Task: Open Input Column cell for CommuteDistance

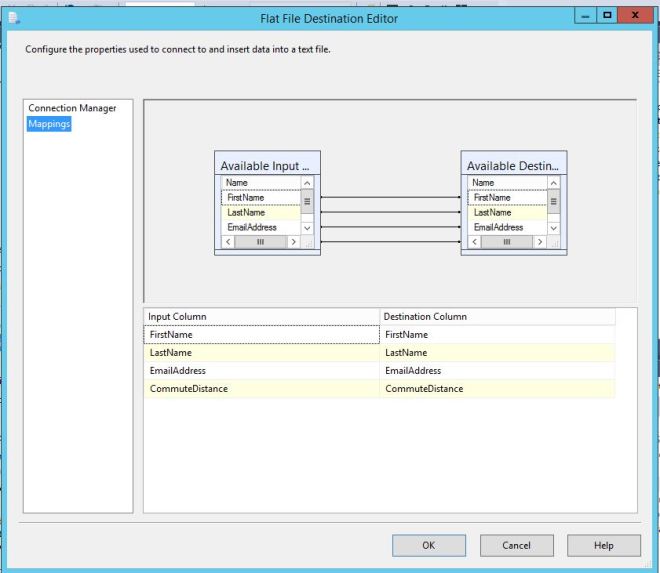Action: click(260, 389)
